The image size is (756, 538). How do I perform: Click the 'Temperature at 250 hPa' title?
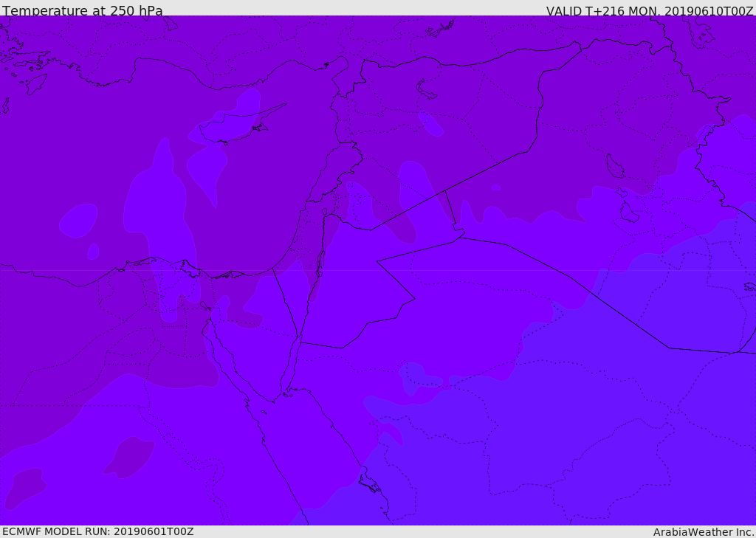[83, 10]
